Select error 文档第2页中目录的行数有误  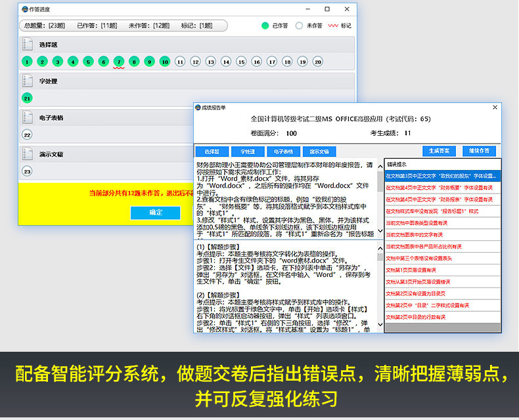(x=443, y=317)
